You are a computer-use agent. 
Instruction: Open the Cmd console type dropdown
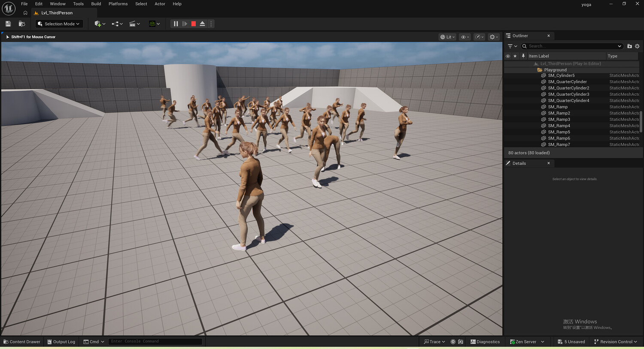click(x=94, y=342)
